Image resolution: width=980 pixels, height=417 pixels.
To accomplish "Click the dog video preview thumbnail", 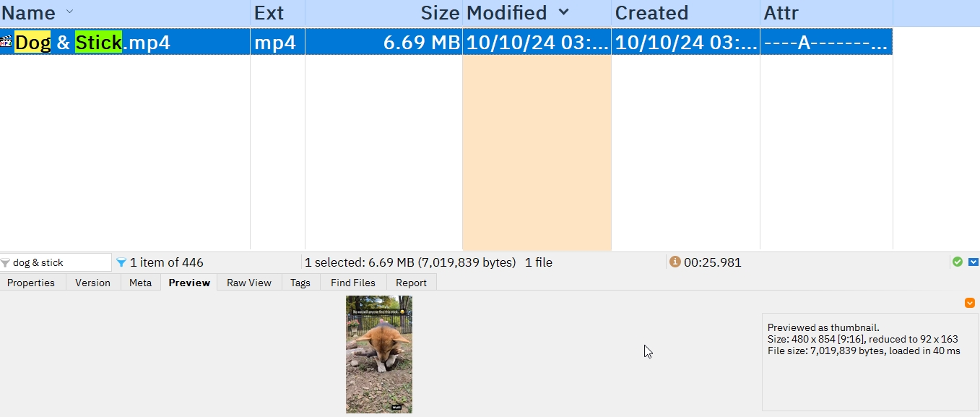I will (378, 354).
